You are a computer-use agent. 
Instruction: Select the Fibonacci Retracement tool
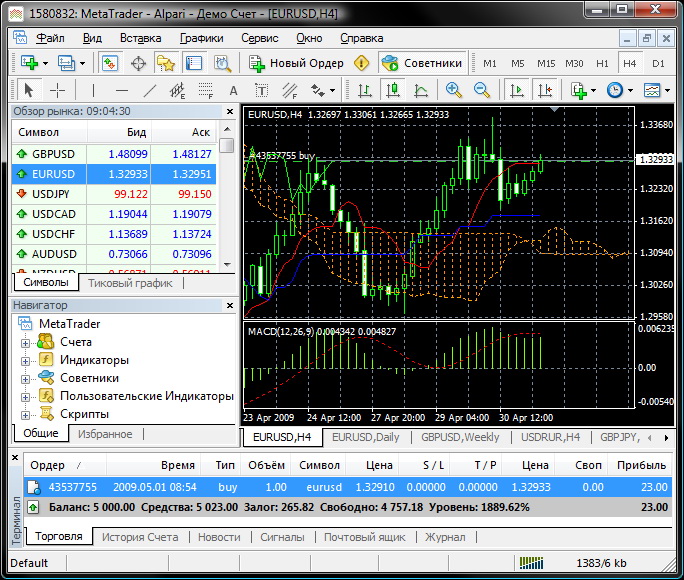205,90
